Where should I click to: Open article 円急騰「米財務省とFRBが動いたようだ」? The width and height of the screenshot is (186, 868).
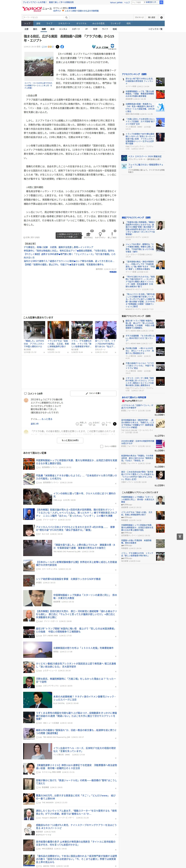[x=76, y=477]
